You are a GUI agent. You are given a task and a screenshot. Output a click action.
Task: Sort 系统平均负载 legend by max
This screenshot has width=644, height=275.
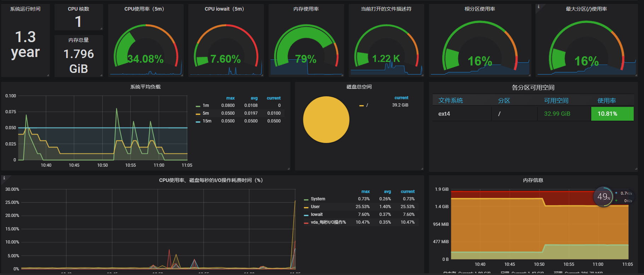(230, 98)
